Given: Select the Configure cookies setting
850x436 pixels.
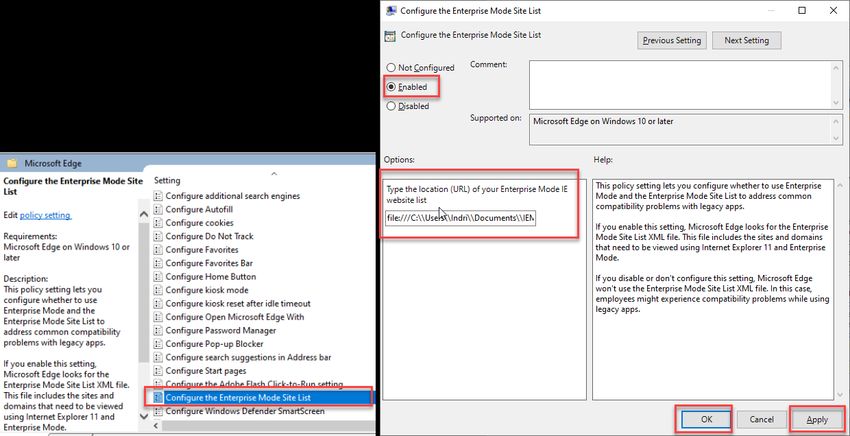Looking at the screenshot, I should pyautogui.click(x=199, y=223).
